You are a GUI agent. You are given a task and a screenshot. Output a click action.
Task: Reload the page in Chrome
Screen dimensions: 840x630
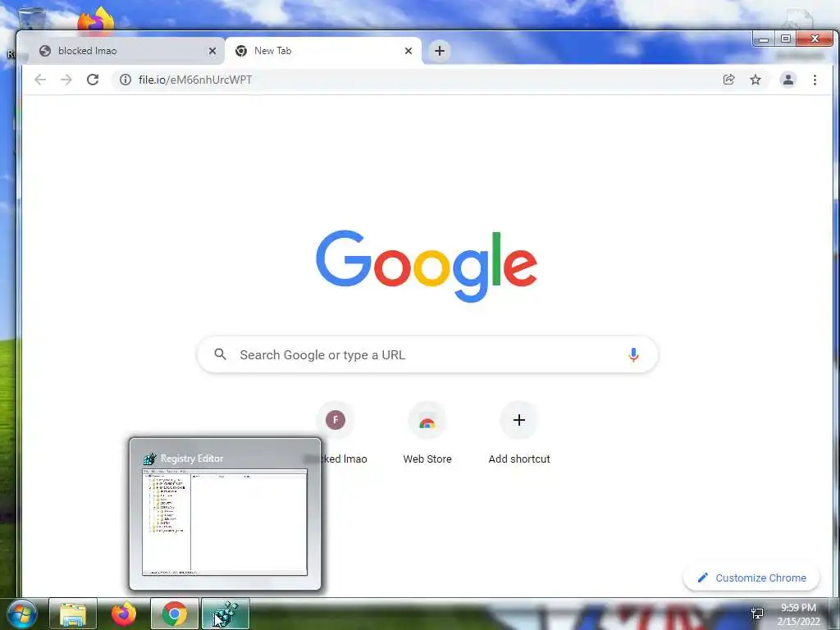(x=93, y=80)
